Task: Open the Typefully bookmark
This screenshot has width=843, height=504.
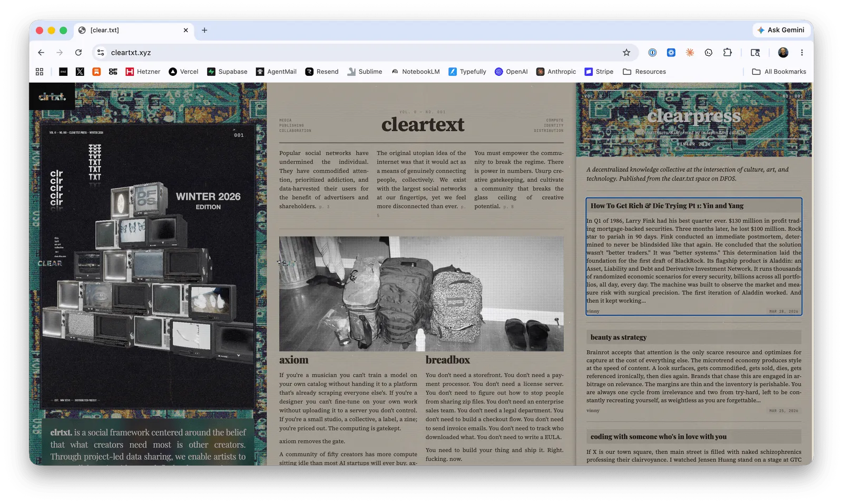Action: [467, 72]
